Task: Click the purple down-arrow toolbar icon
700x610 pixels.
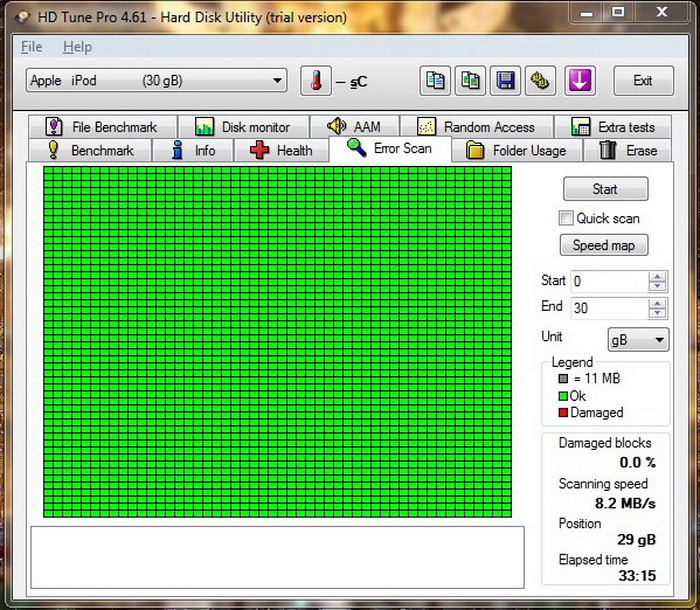Action: (580, 81)
